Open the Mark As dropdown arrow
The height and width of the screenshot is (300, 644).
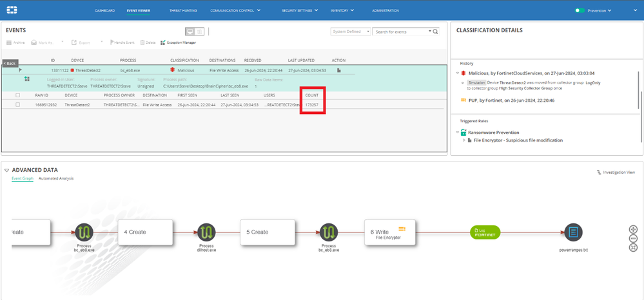63,42
